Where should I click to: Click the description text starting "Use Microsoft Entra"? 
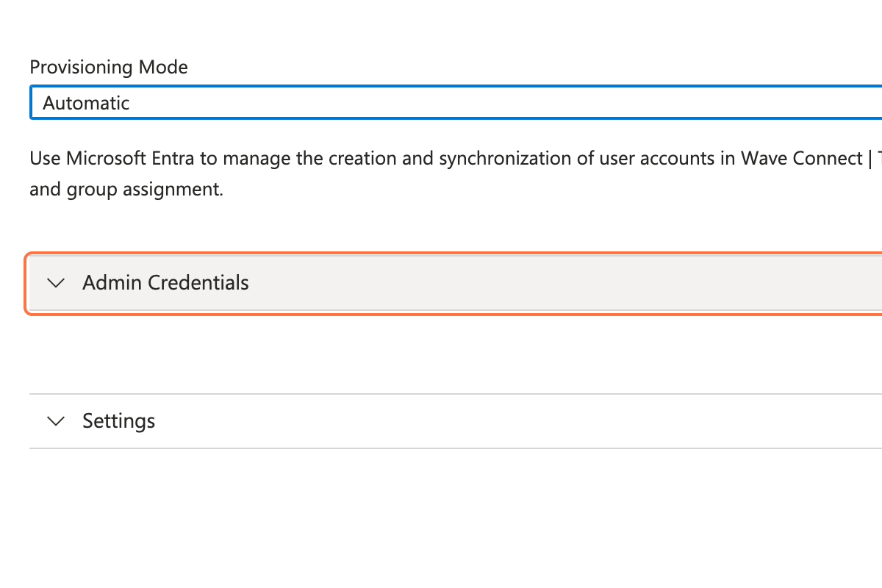[x=456, y=173]
